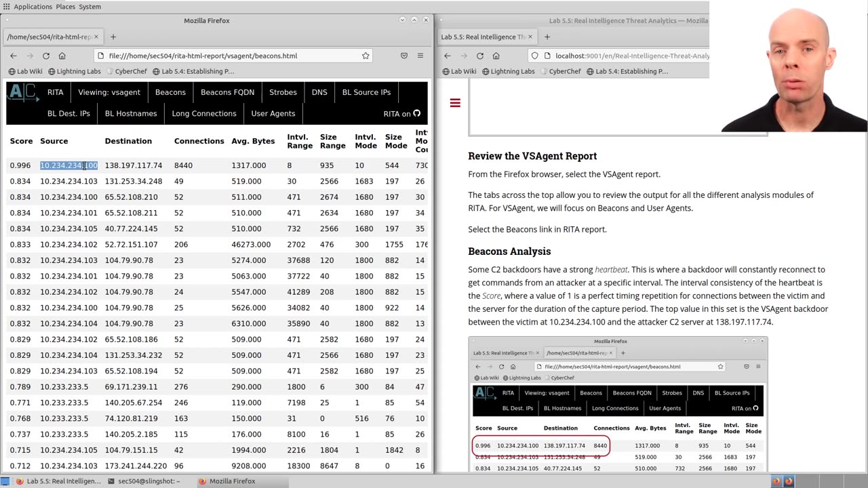Focus the file:///home/sec504 URL address bar

[233, 56]
